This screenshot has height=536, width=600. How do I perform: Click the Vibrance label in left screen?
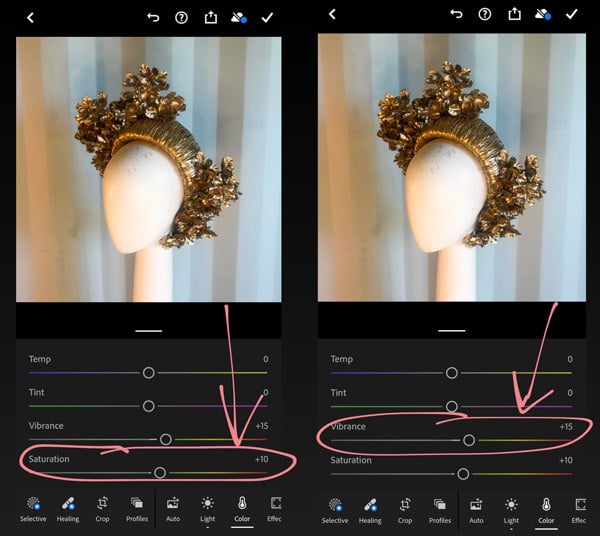[46, 426]
